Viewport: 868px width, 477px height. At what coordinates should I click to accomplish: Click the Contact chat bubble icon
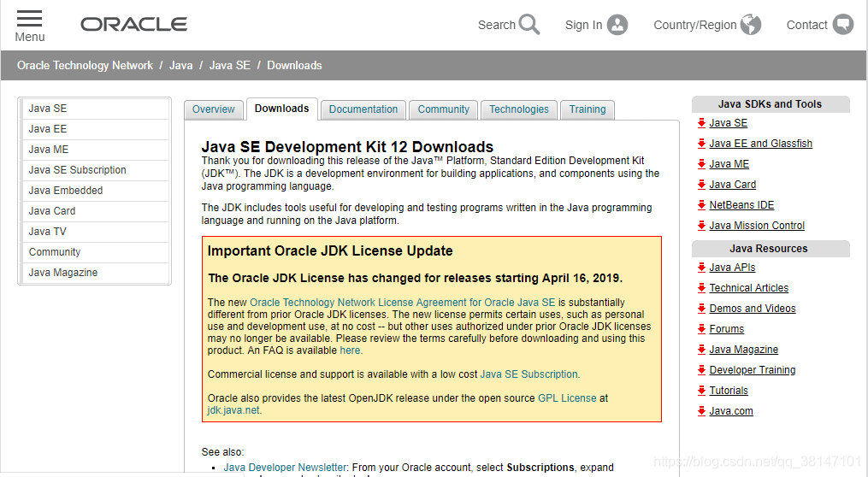843,24
